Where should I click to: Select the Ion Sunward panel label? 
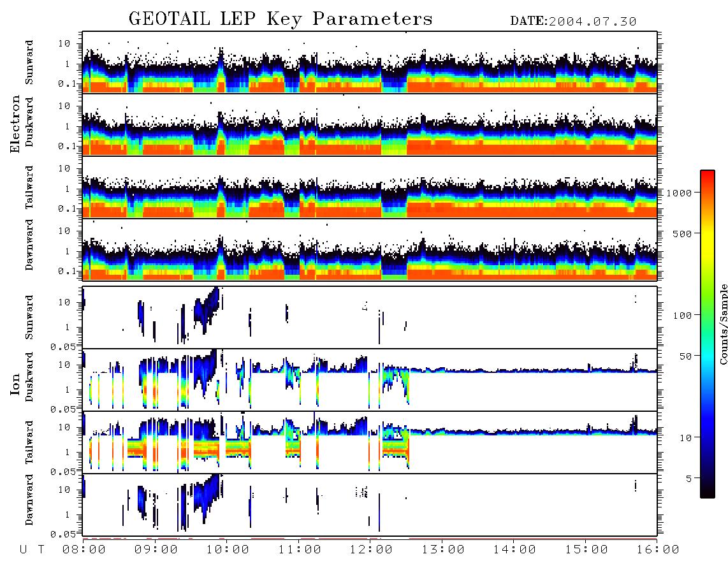[x=29, y=317]
